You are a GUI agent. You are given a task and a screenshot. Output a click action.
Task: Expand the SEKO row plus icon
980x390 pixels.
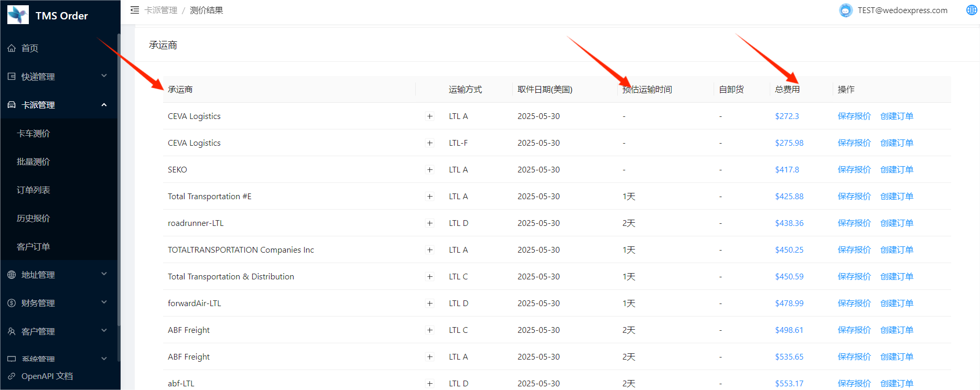[430, 170]
